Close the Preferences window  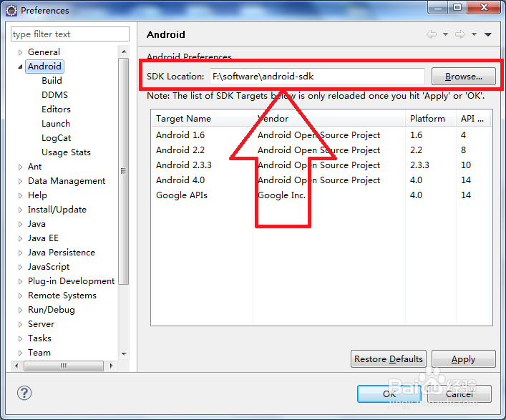tap(484, 7)
